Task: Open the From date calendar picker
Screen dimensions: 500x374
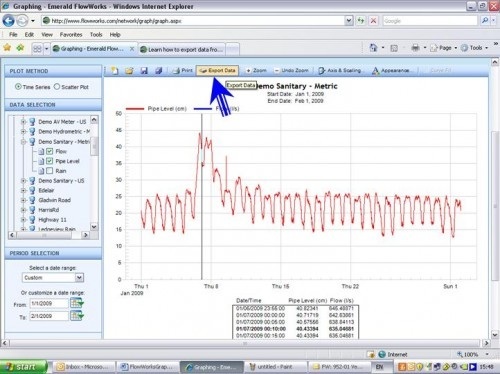Action: [77, 303]
